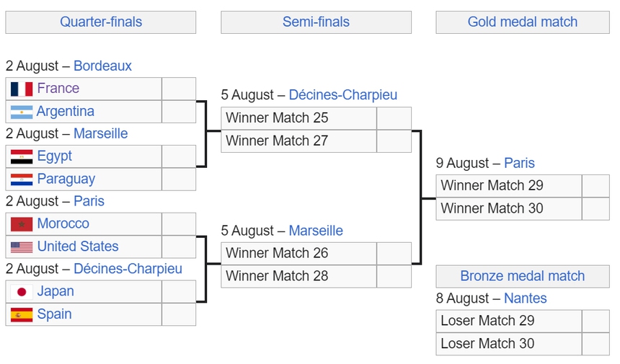Click the United States flag icon
Viewport: 620px width, 364px height.
click(x=22, y=247)
